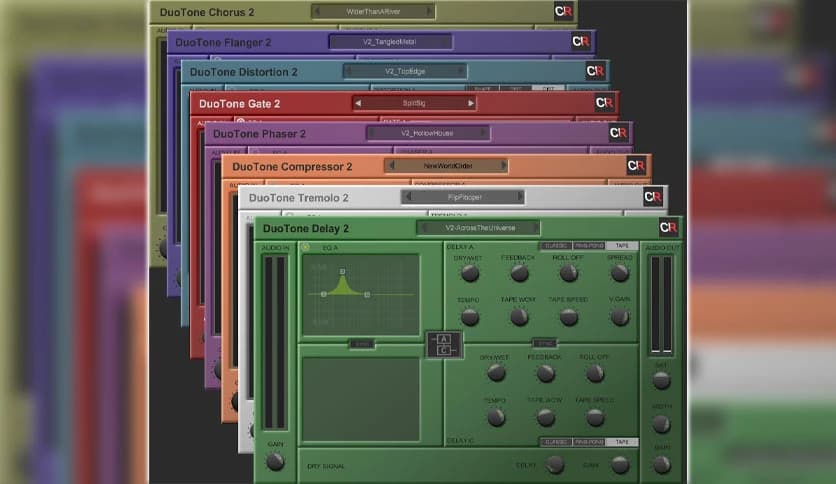This screenshot has height=484, width=836.
Task: Open the V2-AcrossTheUniverse preset menu in Delay 2
Action: [x=479, y=228]
